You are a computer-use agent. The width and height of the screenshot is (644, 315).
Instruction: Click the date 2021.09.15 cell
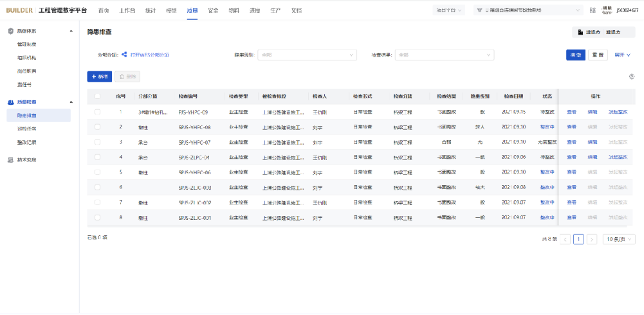(x=513, y=112)
